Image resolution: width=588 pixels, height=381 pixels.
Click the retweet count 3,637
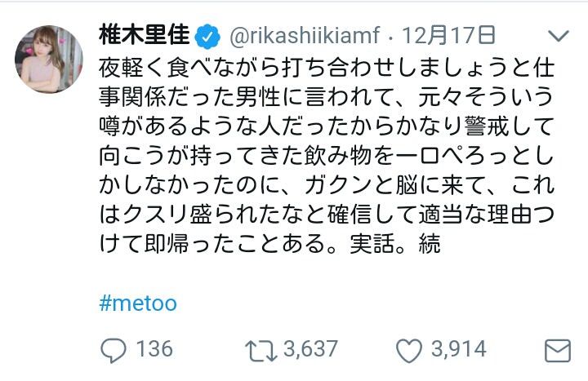click(x=310, y=350)
